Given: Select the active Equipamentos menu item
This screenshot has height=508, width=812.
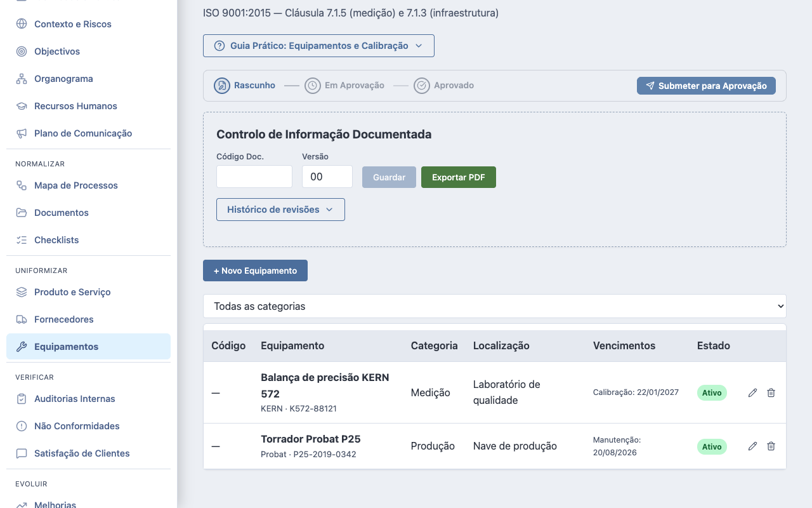Looking at the screenshot, I should click(x=88, y=347).
